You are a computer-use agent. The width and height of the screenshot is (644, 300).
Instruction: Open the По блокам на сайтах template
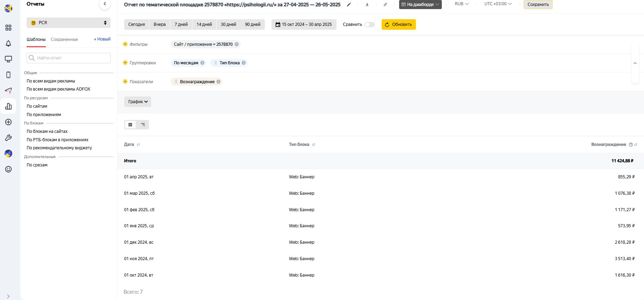(x=47, y=131)
